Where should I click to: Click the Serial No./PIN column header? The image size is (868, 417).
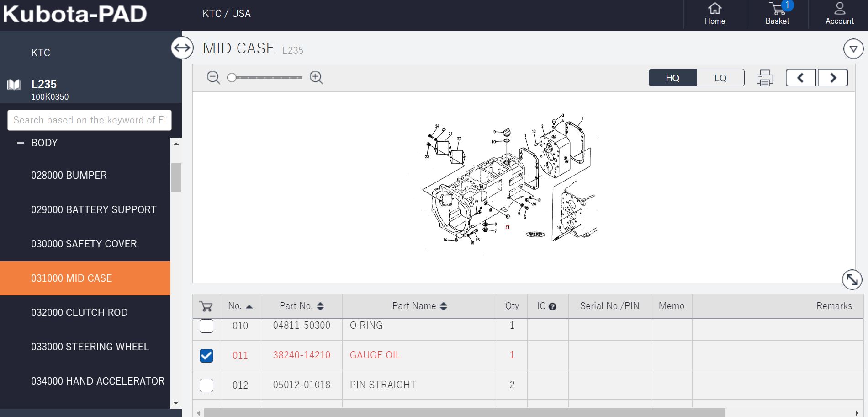click(610, 306)
